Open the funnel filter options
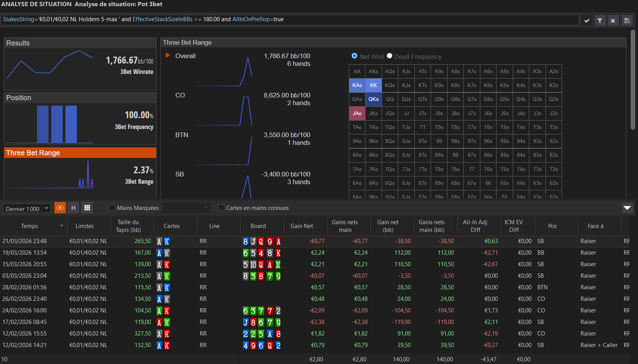This screenshot has width=638, height=364. (600, 20)
